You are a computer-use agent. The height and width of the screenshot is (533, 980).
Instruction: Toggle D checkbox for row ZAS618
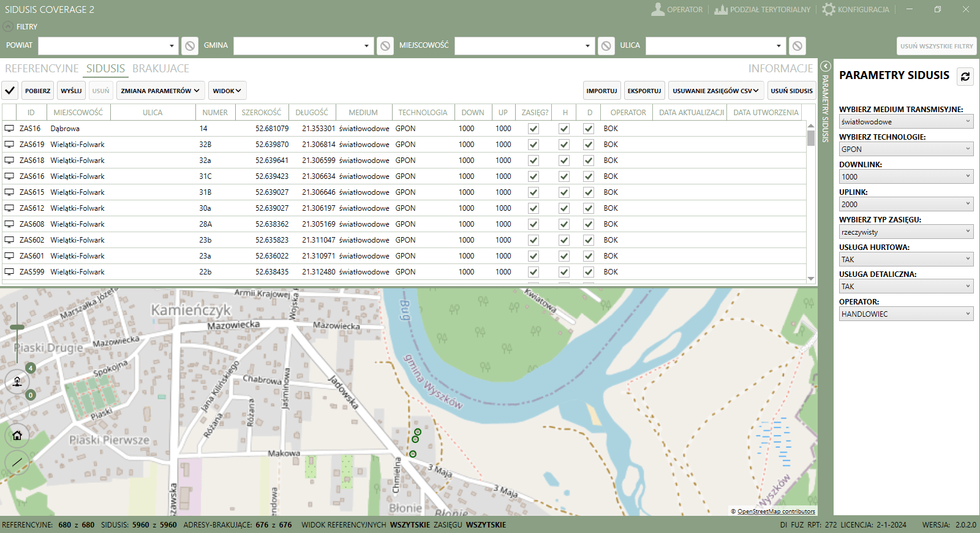click(x=589, y=161)
